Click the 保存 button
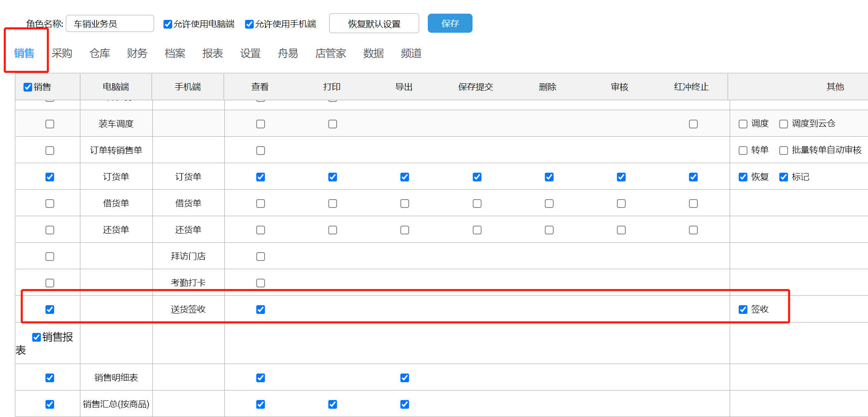 click(450, 24)
